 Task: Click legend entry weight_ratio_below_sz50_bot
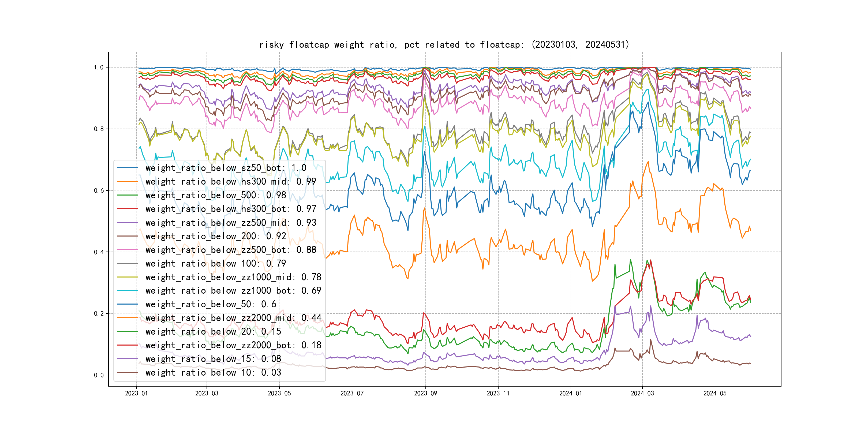(226, 168)
